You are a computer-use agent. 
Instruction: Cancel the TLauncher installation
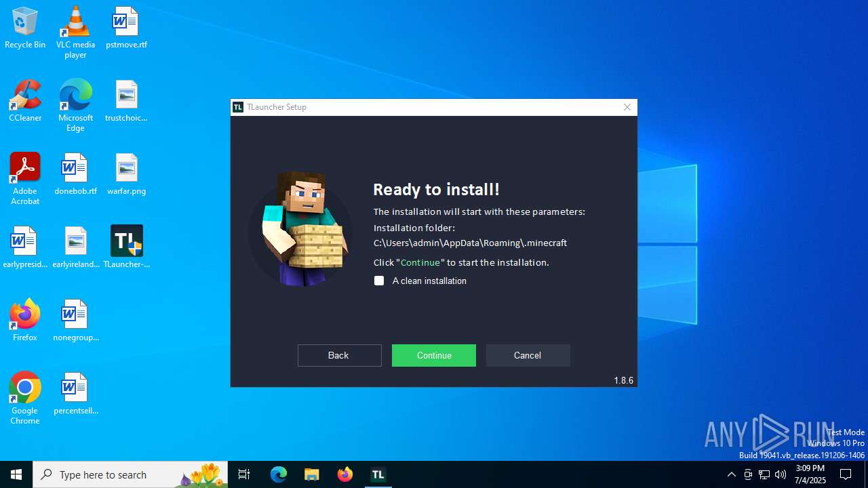tap(528, 355)
